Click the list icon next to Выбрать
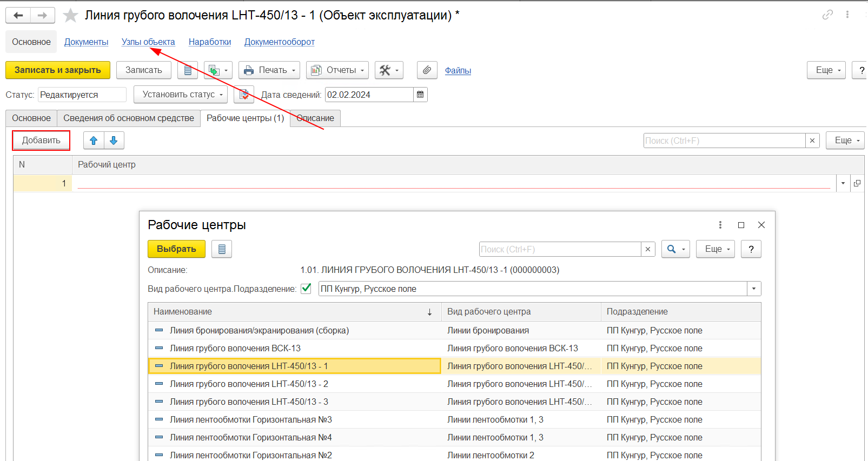 click(222, 249)
